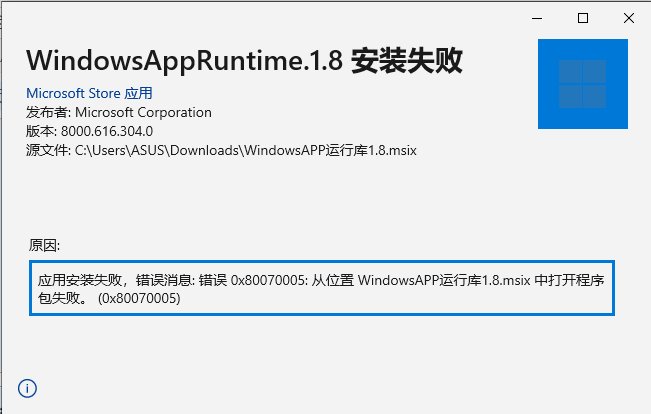651x414 pixels.
Task: Click the 原因: label
Action: click(x=44, y=245)
